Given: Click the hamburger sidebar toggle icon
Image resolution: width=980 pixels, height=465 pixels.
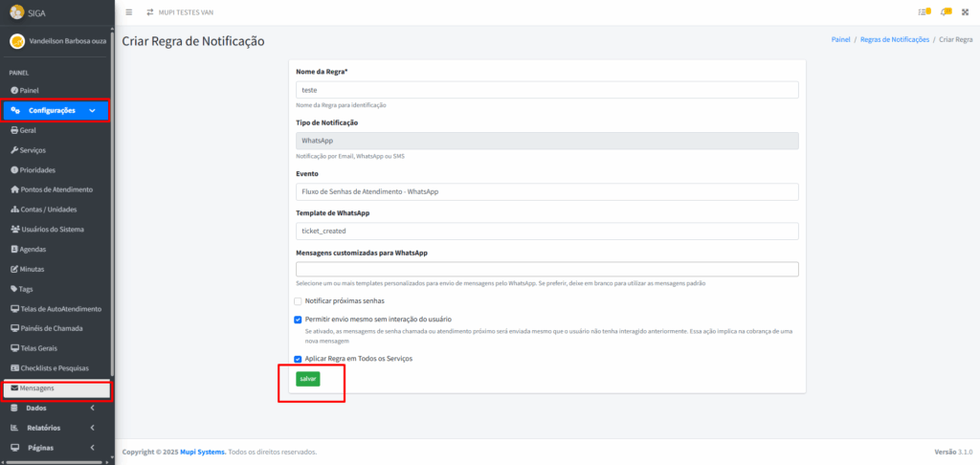Looking at the screenshot, I should (x=129, y=11).
